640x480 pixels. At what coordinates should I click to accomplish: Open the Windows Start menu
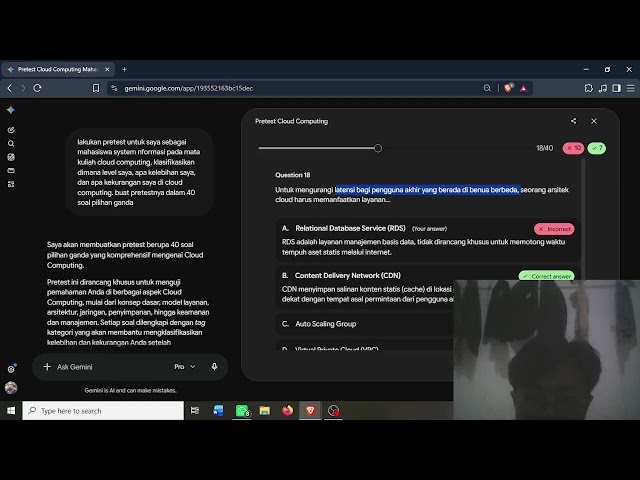pyautogui.click(x=11, y=411)
